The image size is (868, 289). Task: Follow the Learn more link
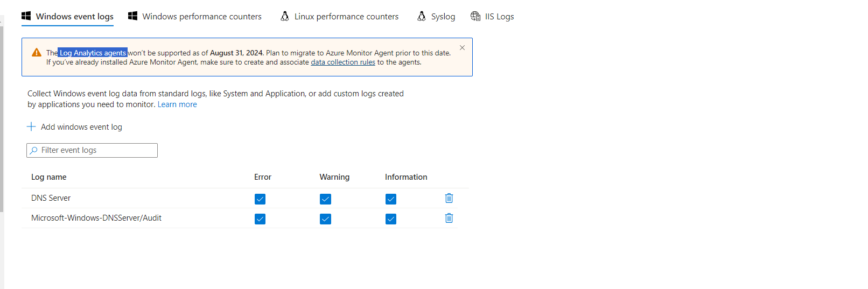click(177, 104)
